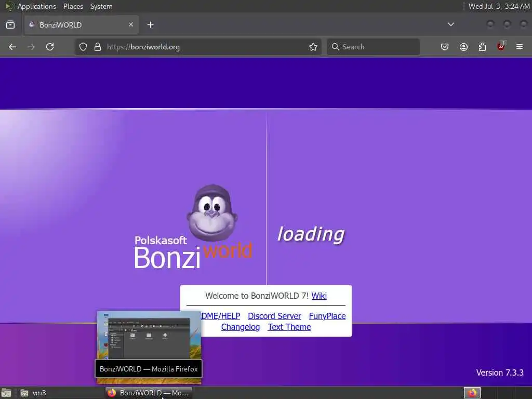This screenshot has width=532, height=399.
Task: Click the Polskasoft logo text
Action: click(x=161, y=240)
